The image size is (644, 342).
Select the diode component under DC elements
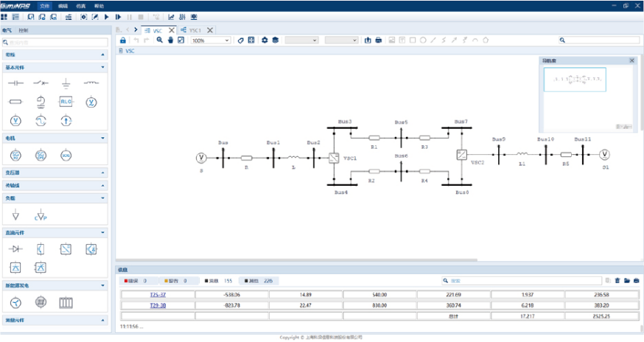click(16, 249)
